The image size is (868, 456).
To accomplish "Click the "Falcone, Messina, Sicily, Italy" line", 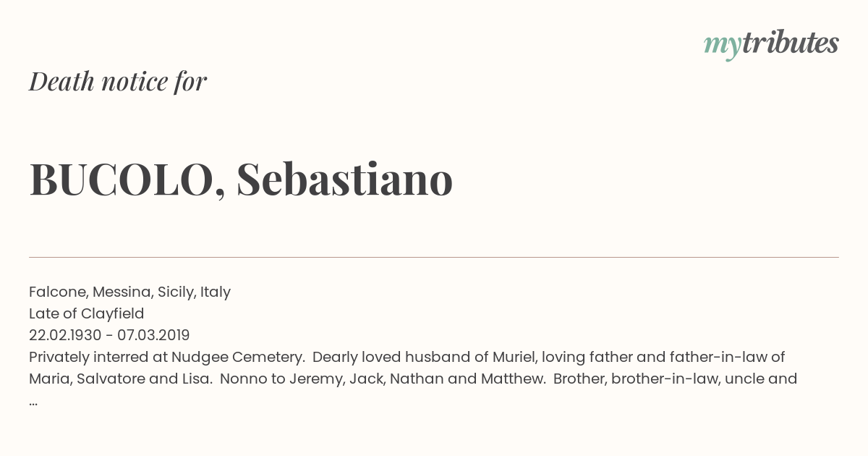I will tap(129, 292).
